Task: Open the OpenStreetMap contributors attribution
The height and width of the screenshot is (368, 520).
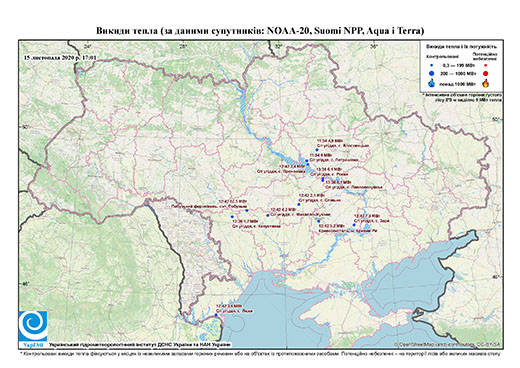Action: tap(448, 344)
